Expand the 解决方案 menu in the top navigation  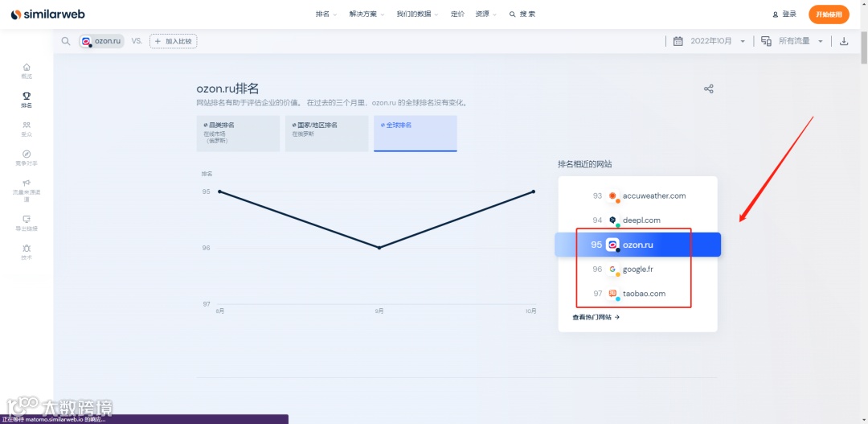click(366, 14)
